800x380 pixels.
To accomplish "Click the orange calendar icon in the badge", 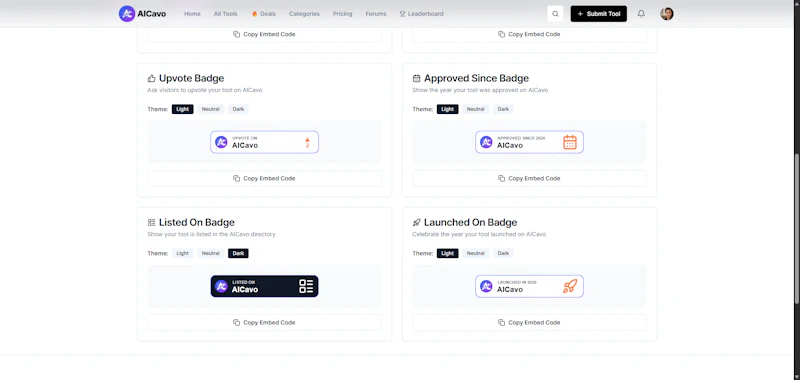I will [569, 142].
